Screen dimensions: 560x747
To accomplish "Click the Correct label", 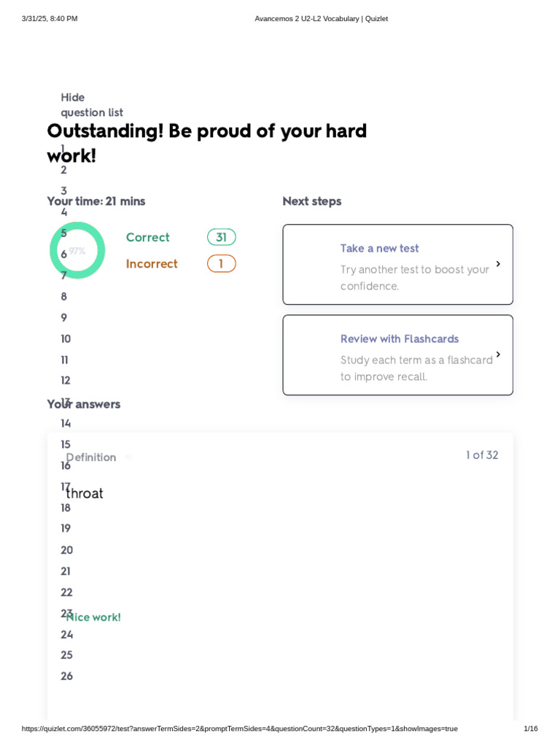I will 147,237.
